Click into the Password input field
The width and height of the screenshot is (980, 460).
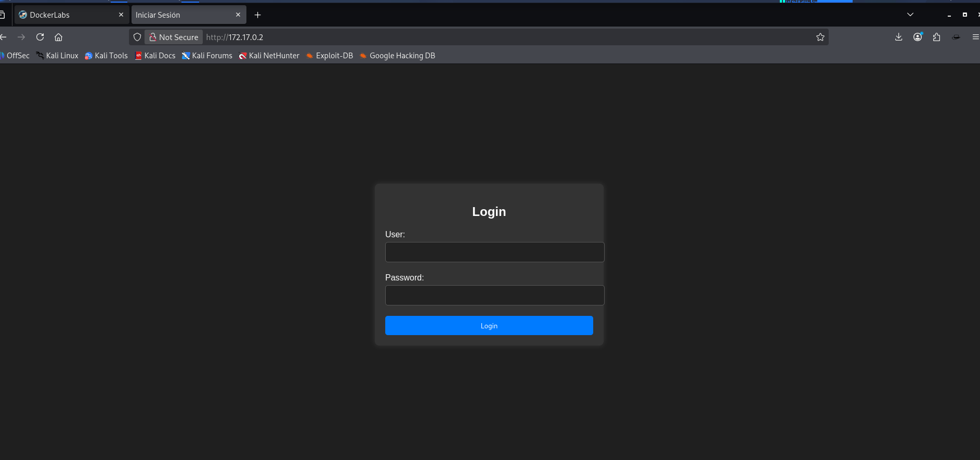pyautogui.click(x=494, y=295)
